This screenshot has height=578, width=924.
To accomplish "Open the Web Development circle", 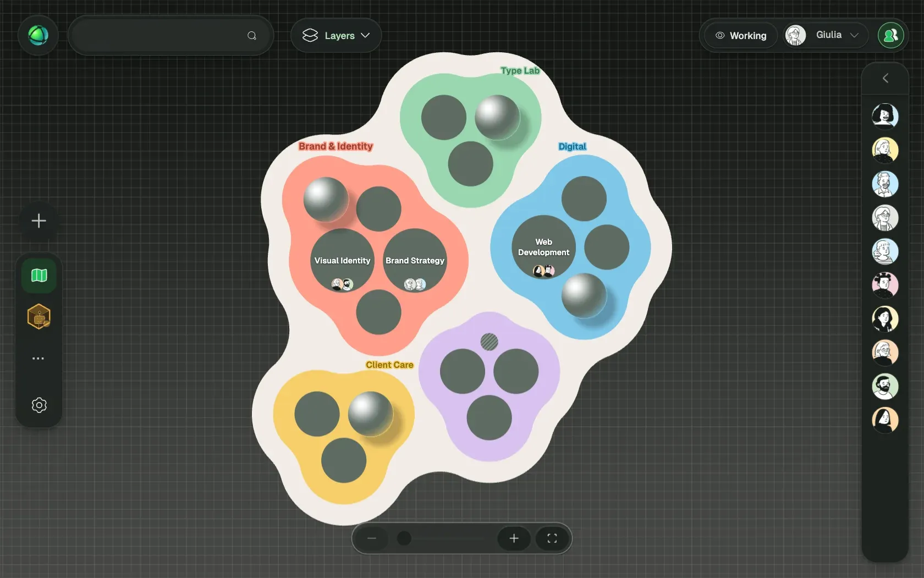I will (x=543, y=247).
